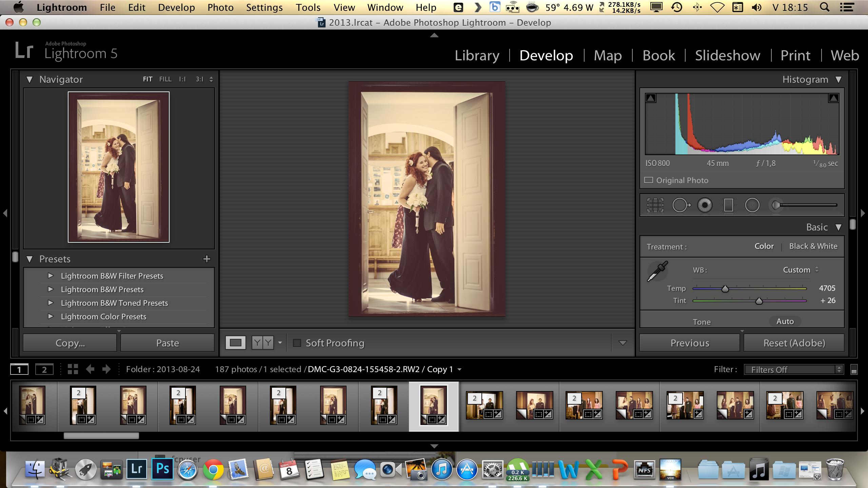This screenshot has height=488, width=868.
Task: Hide the left panel group
Action: [x=5, y=213]
